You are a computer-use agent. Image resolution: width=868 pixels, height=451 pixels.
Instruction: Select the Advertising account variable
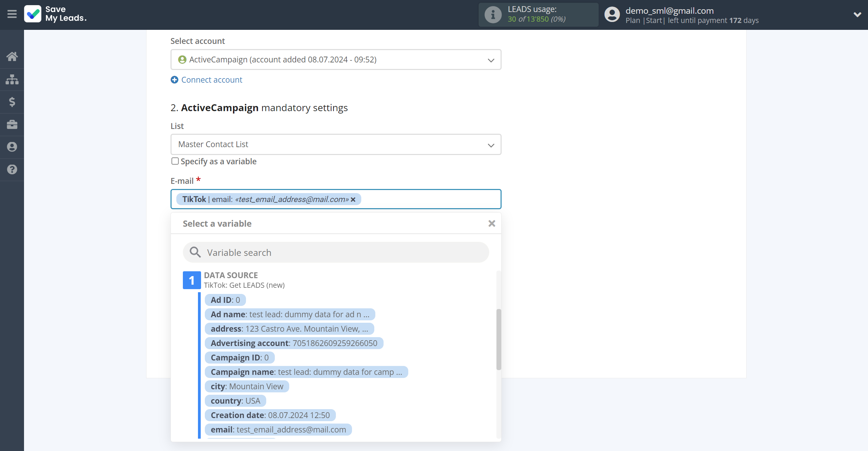tap(294, 343)
